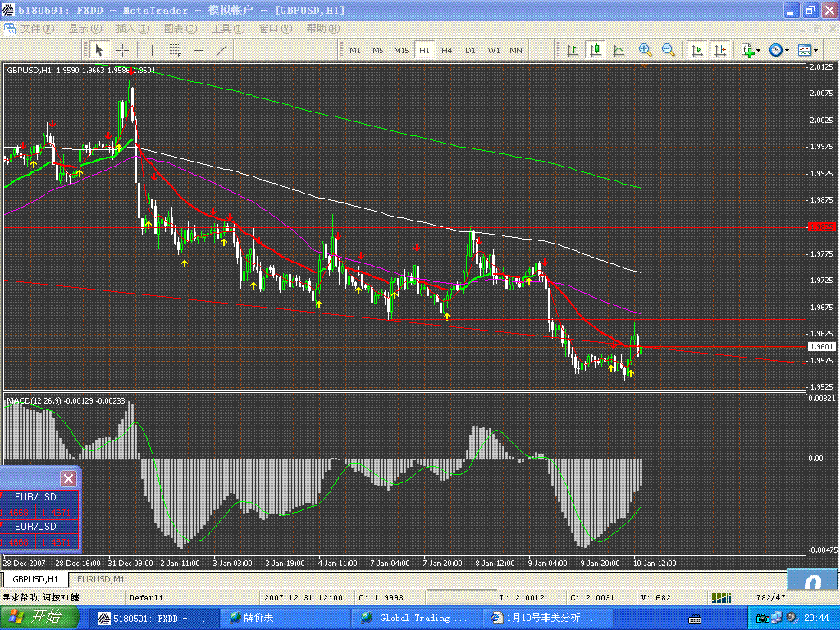Click the Default profile status field
840x630 pixels.
point(146,597)
